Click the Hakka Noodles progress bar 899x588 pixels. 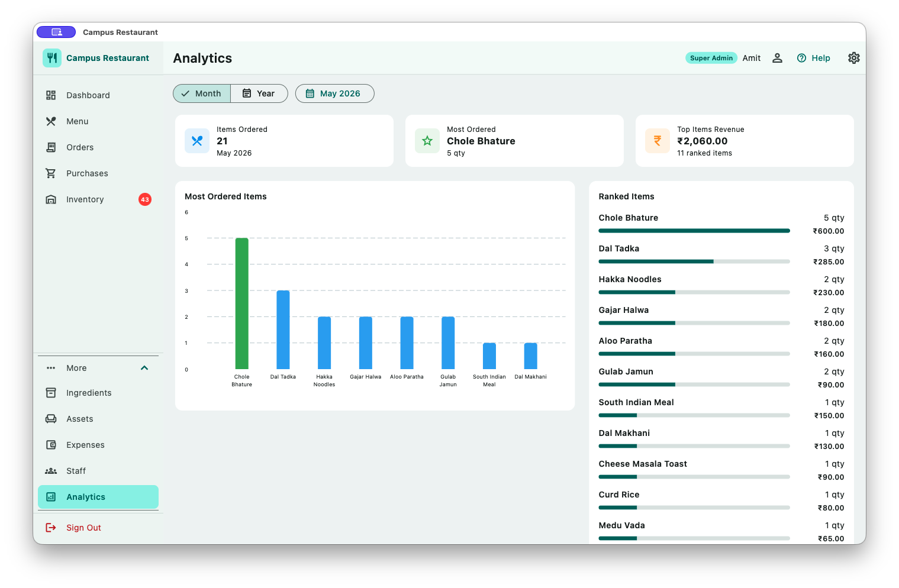point(694,292)
